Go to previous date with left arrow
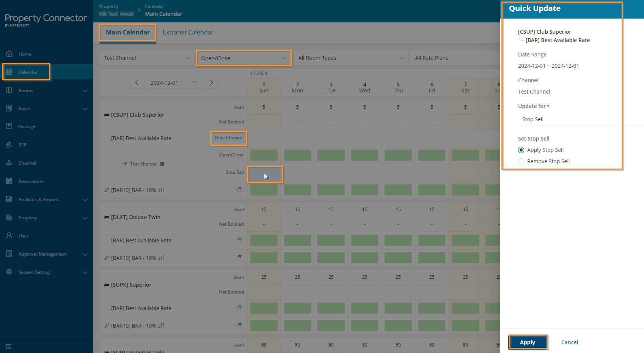644x353 pixels. coord(137,83)
